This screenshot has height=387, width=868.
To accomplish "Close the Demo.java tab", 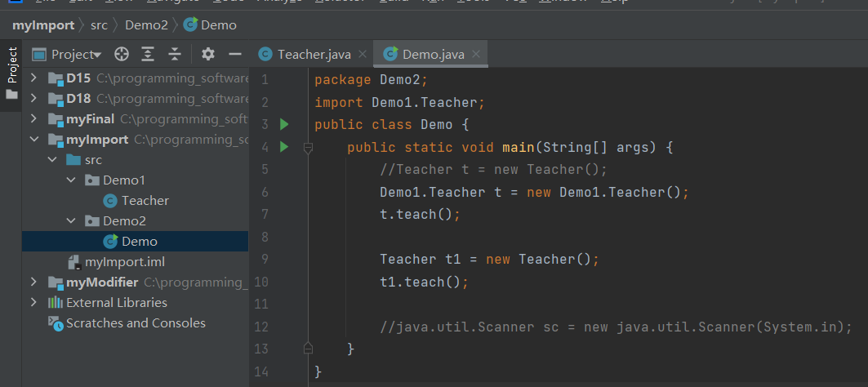I will 475,54.
